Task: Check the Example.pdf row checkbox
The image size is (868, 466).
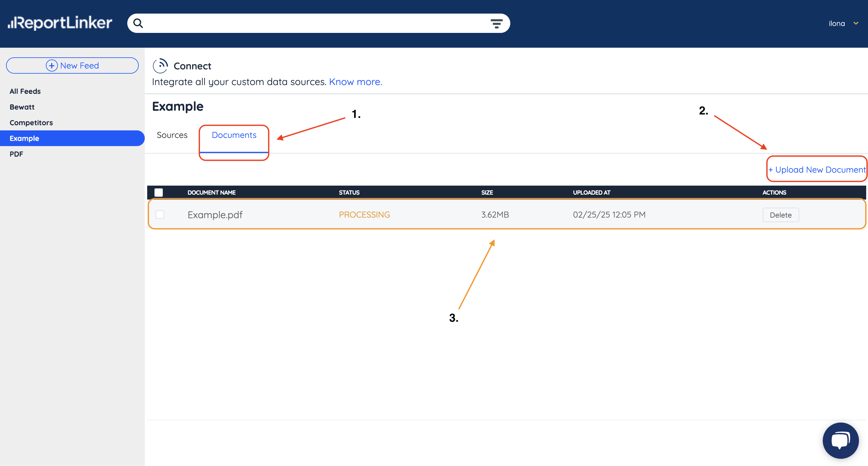Action: 160,215
